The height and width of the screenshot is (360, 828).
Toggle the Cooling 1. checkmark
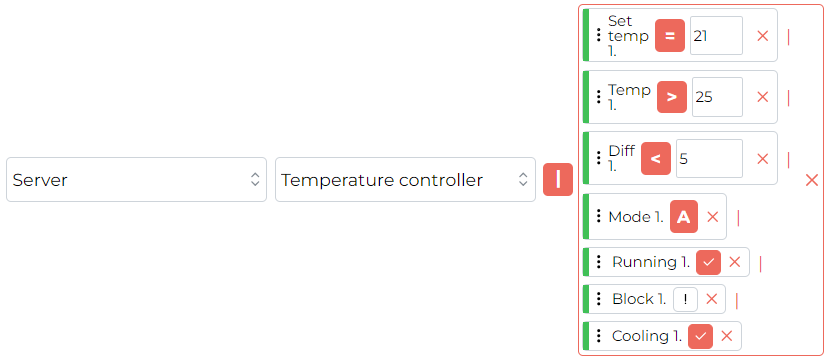[701, 336]
